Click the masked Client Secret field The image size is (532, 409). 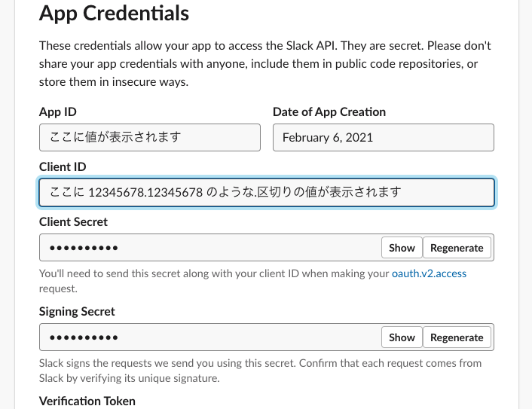209,247
